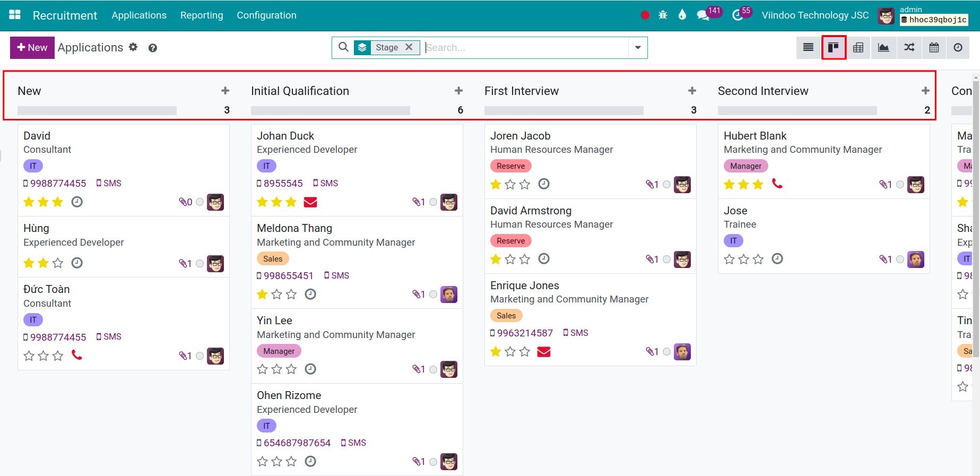980x476 pixels.
Task: Open Viindoo Technology JSC company switcher
Action: click(815, 15)
